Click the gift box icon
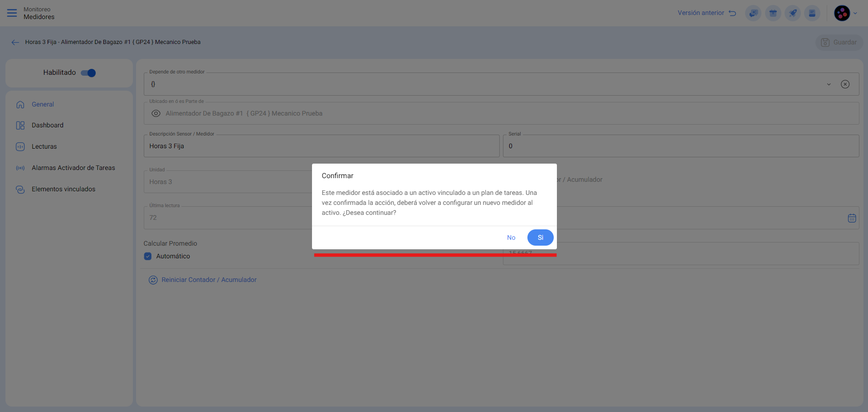868x412 pixels. tap(773, 13)
